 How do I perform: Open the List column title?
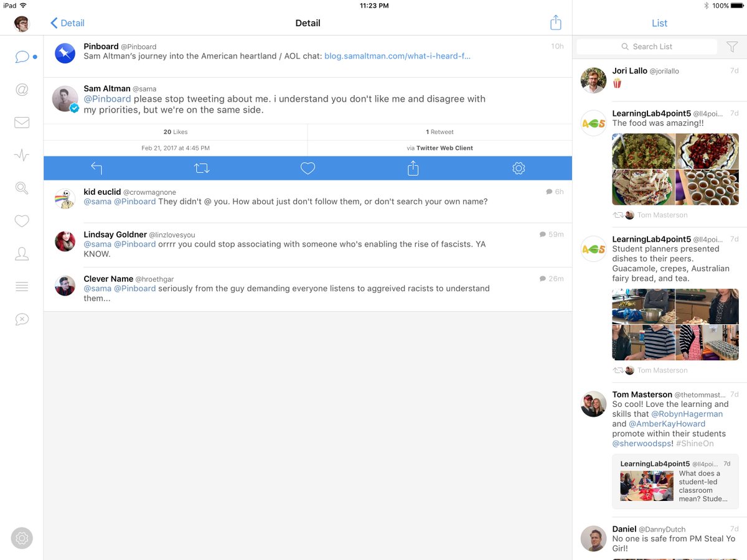click(659, 23)
